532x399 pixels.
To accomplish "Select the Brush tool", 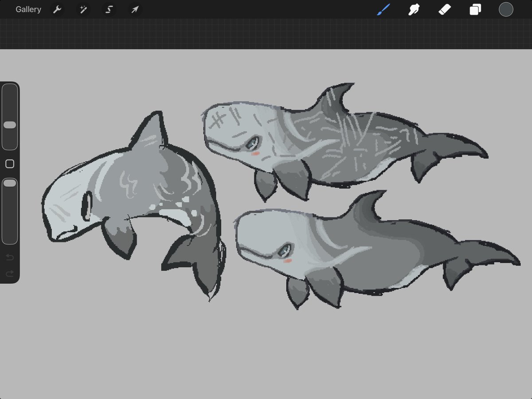I will pos(383,9).
